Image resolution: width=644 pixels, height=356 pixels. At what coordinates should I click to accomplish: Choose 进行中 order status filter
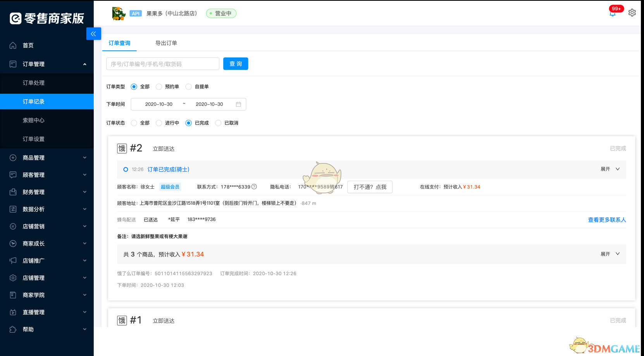(x=159, y=123)
